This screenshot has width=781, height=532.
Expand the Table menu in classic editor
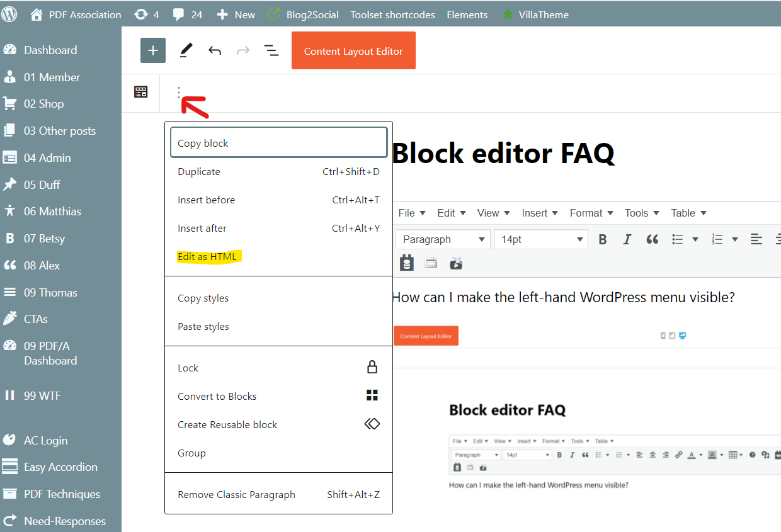[688, 213]
